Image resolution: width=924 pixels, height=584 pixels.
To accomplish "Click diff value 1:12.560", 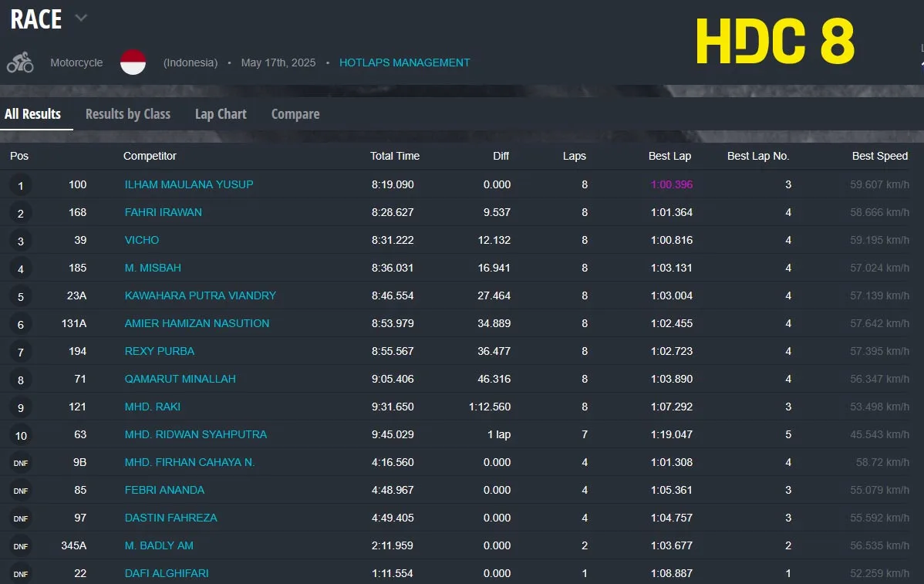I will click(490, 407).
